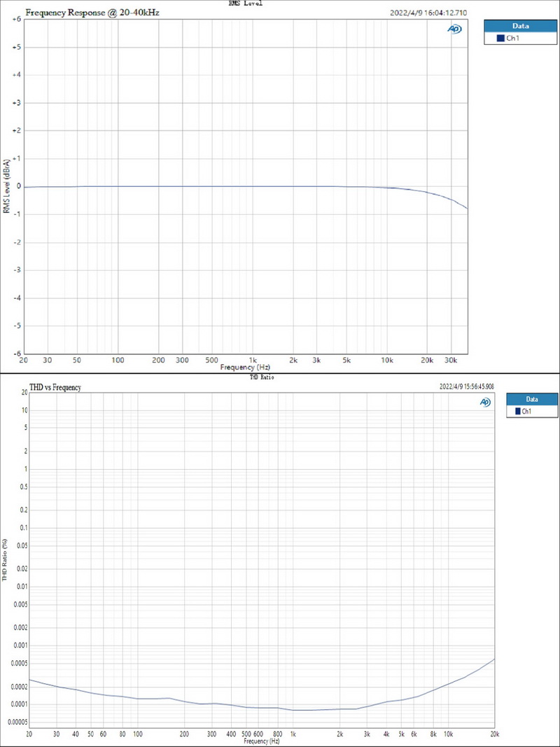This screenshot has height=747, width=560.
Task: Click the Frequency Response @ 20-40kHz title
Action: (92, 13)
